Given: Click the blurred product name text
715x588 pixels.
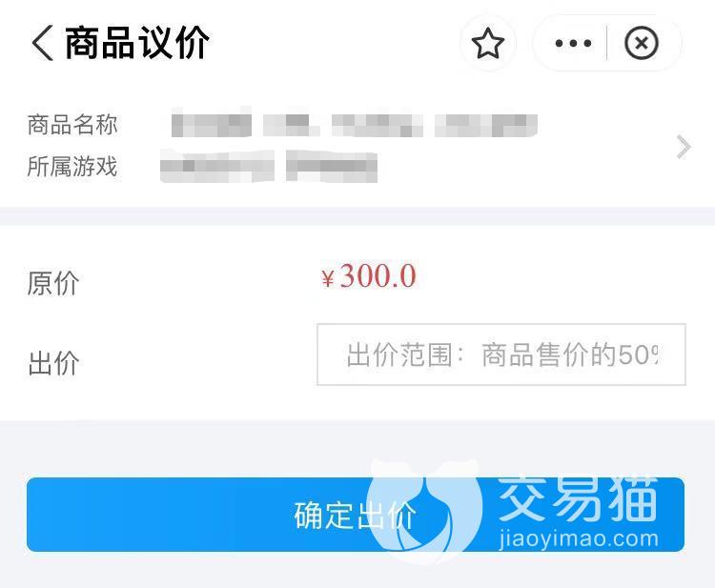Looking at the screenshot, I should [x=354, y=123].
